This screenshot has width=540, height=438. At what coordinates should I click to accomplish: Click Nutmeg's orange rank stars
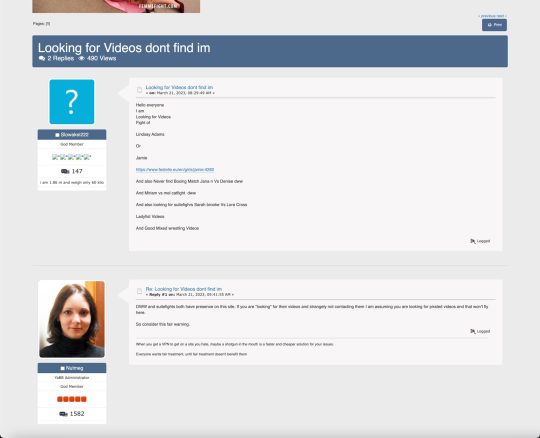pos(72,399)
